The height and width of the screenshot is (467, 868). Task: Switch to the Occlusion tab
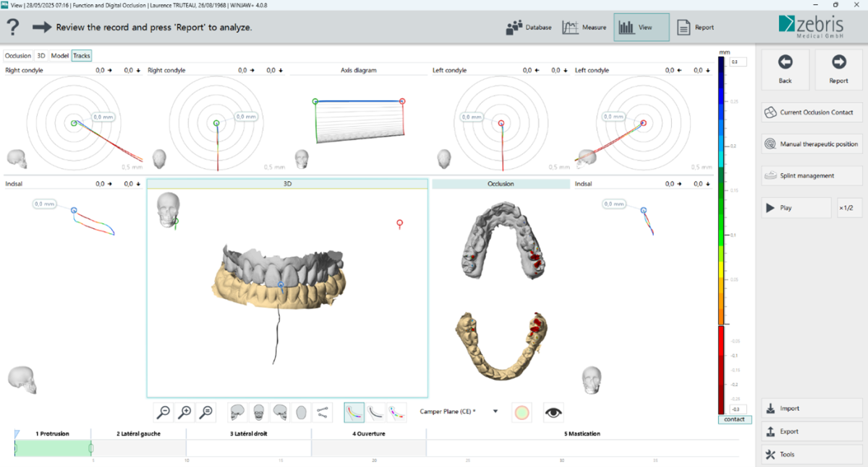coord(19,56)
